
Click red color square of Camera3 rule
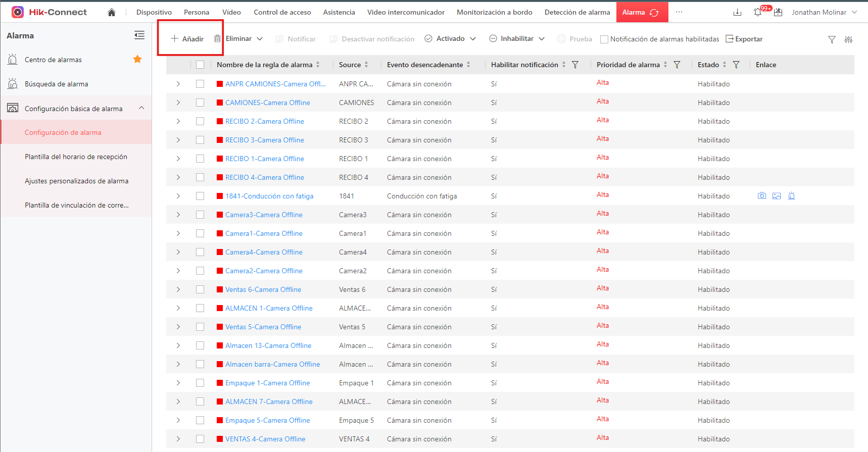[220, 215]
